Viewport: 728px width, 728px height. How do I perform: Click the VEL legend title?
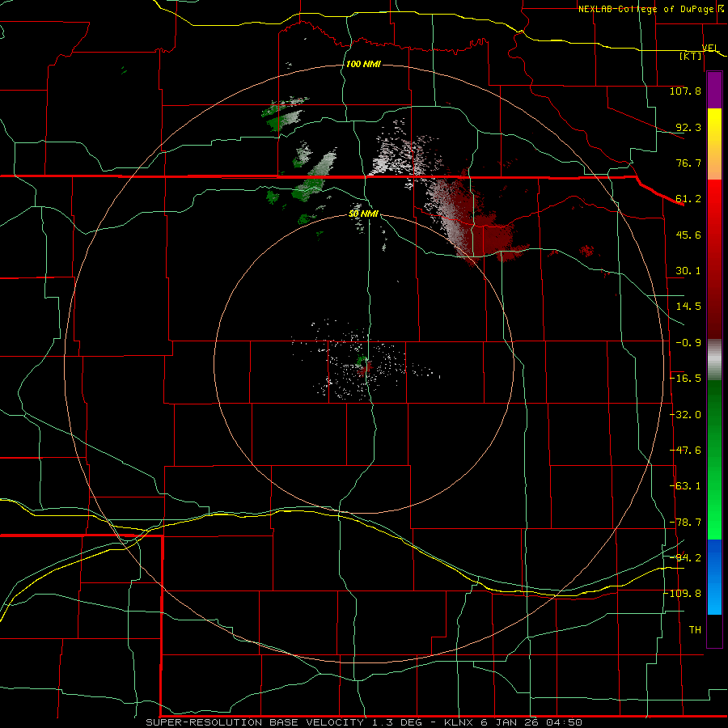click(x=710, y=48)
